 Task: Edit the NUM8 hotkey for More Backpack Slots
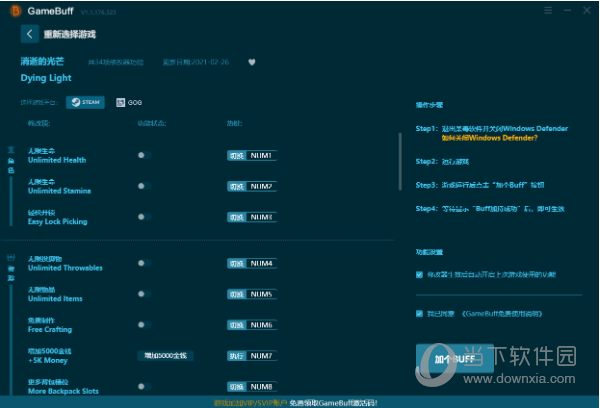(x=252, y=387)
